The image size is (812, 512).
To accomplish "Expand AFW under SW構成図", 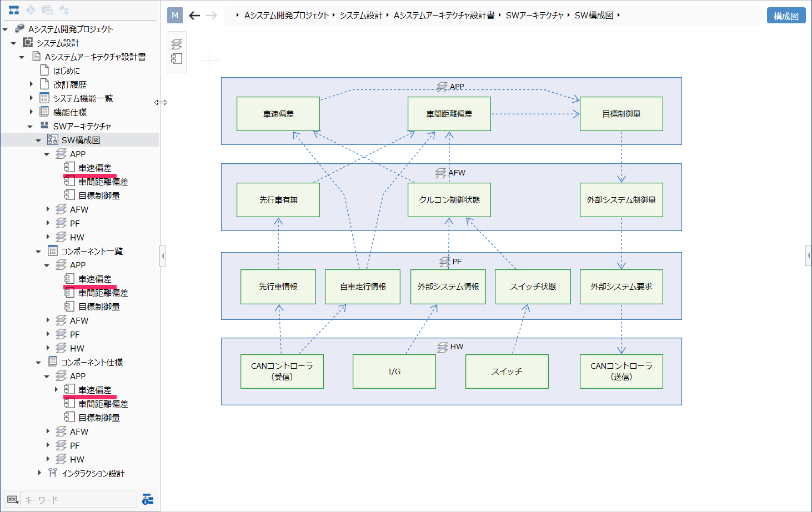I will coord(48,209).
